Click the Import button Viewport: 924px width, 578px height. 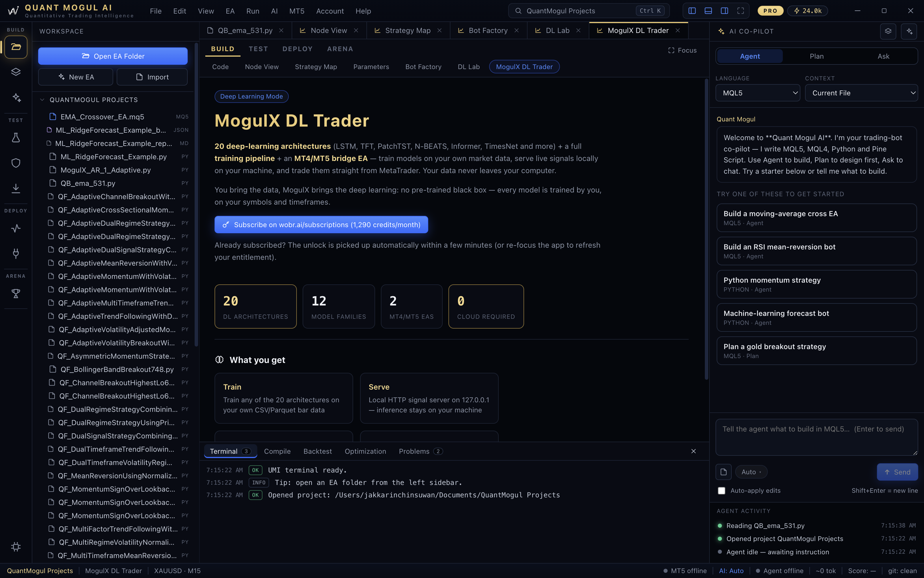[152, 77]
